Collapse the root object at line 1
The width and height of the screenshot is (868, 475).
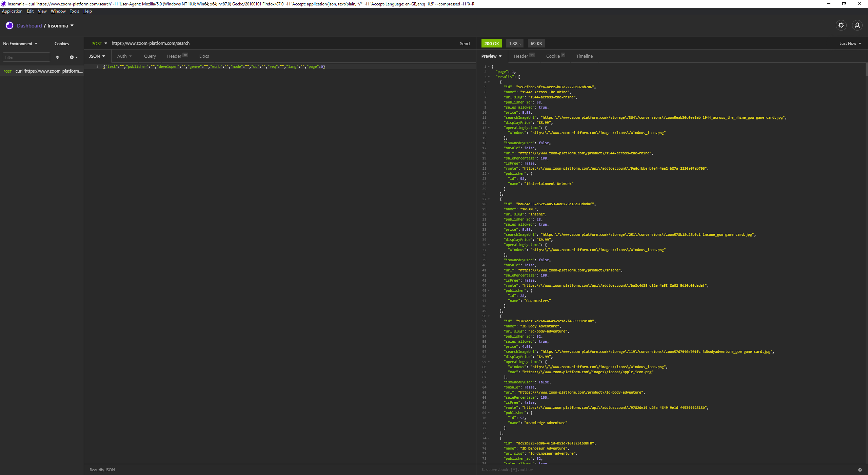(x=489, y=67)
